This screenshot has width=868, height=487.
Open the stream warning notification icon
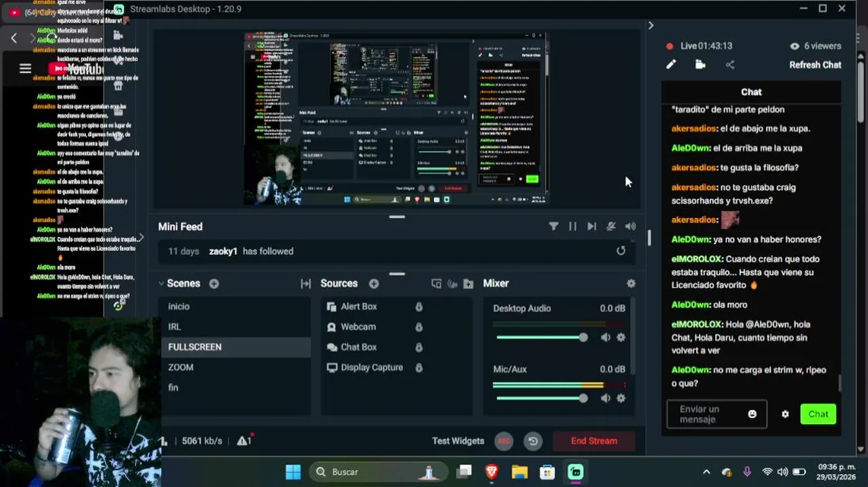coord(244,441)
